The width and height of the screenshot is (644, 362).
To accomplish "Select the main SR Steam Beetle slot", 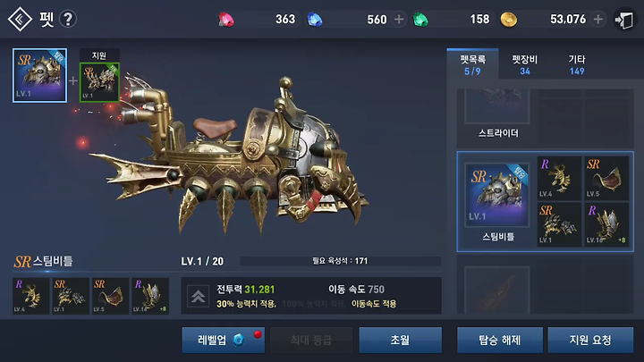I will click(x=40, y=75).
